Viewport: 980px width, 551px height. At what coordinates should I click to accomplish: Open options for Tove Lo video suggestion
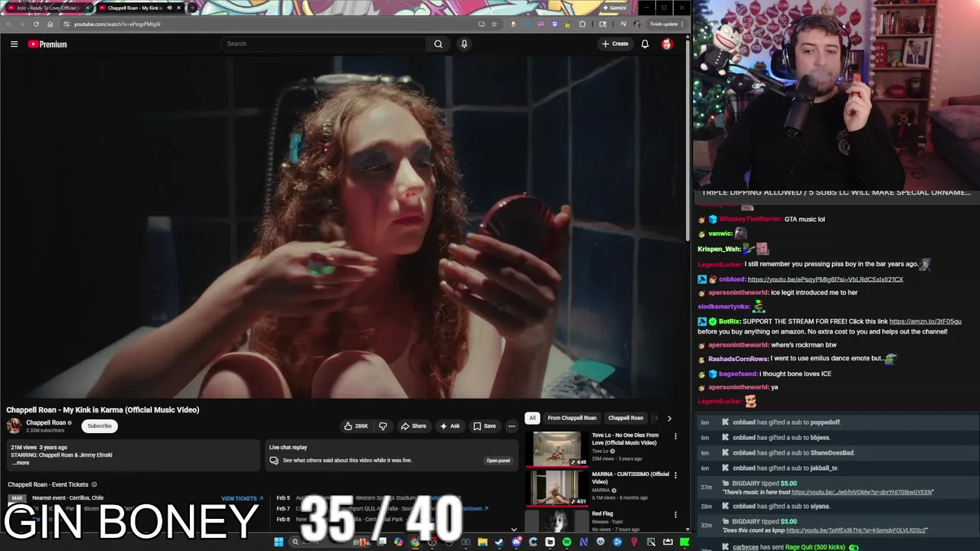coord(675,436)
